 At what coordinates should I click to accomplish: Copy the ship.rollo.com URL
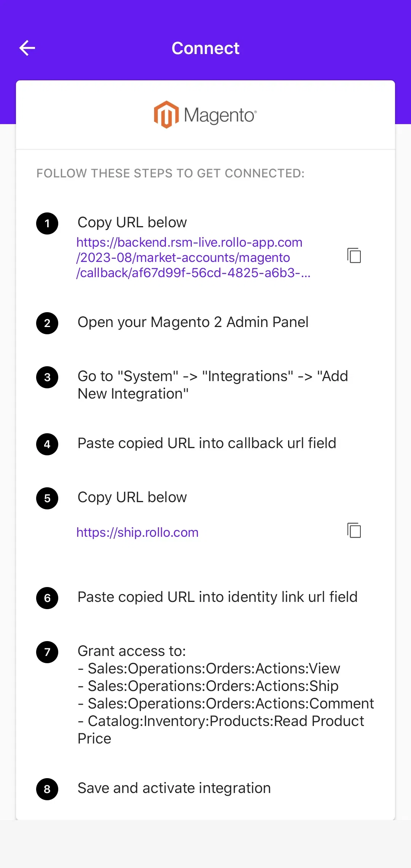click(x=354, y=530)
